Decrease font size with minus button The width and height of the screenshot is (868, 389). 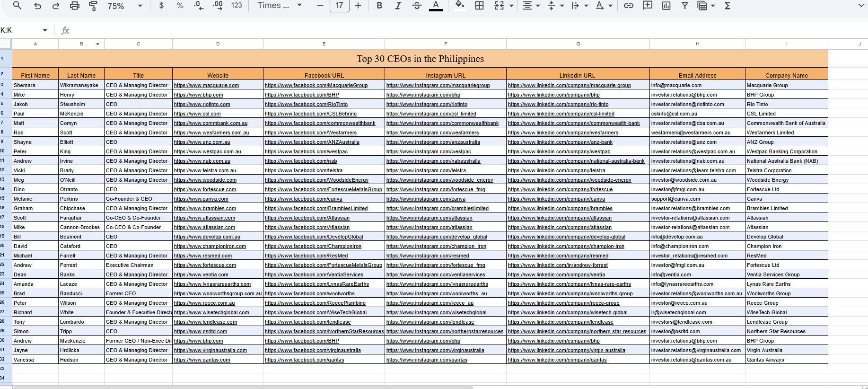pyautogui.click(x=320, y=6)
